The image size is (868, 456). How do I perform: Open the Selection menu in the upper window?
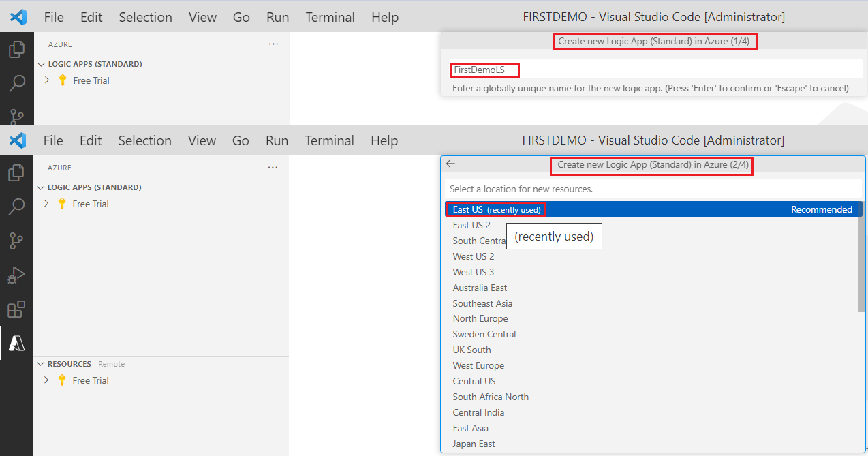pos(145,17)
